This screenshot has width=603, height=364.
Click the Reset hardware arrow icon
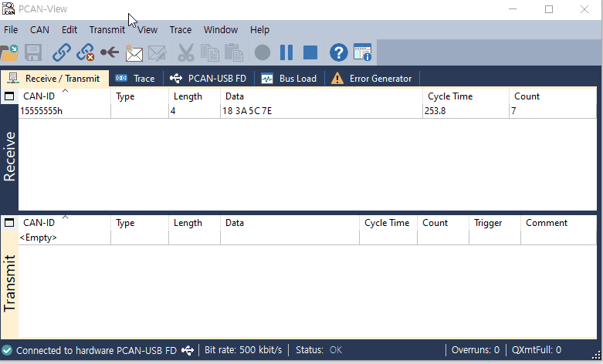(x=110, y=52)
